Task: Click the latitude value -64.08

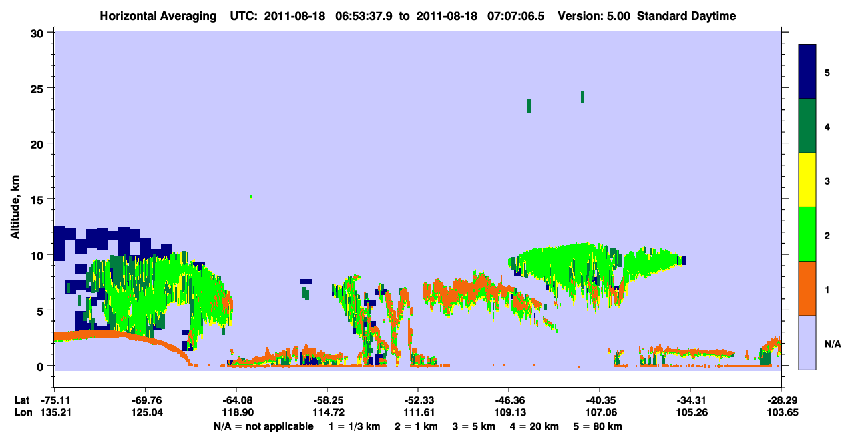Action: [236, 400]
